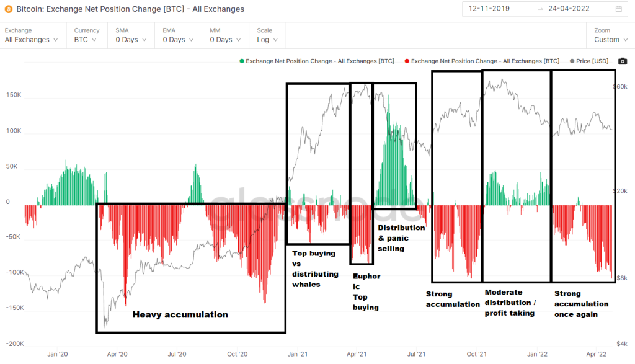Click the arrow between the two dates
635x364 pixels.
tap(541, 9)
